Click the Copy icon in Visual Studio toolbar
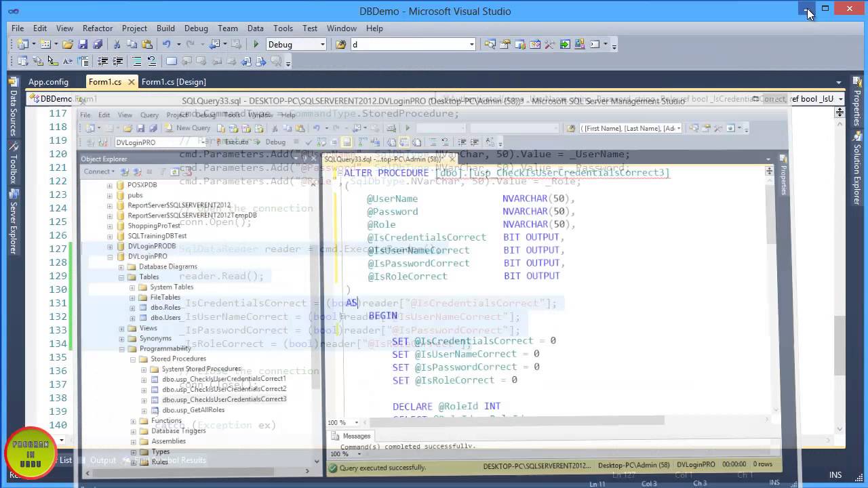Image resolution: width=868 pixels, height=488 pixels. (x=132, y=44)
